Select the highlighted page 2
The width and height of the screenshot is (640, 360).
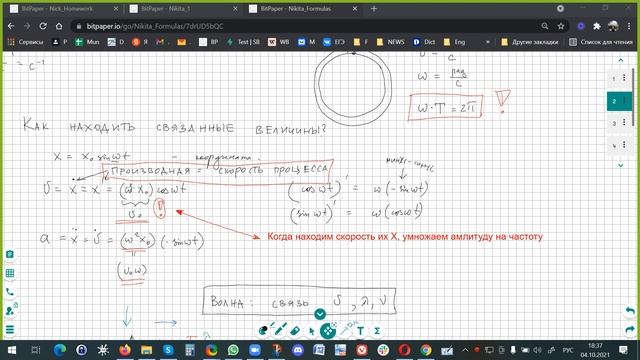pyautogui.click(x=614, y=101)
